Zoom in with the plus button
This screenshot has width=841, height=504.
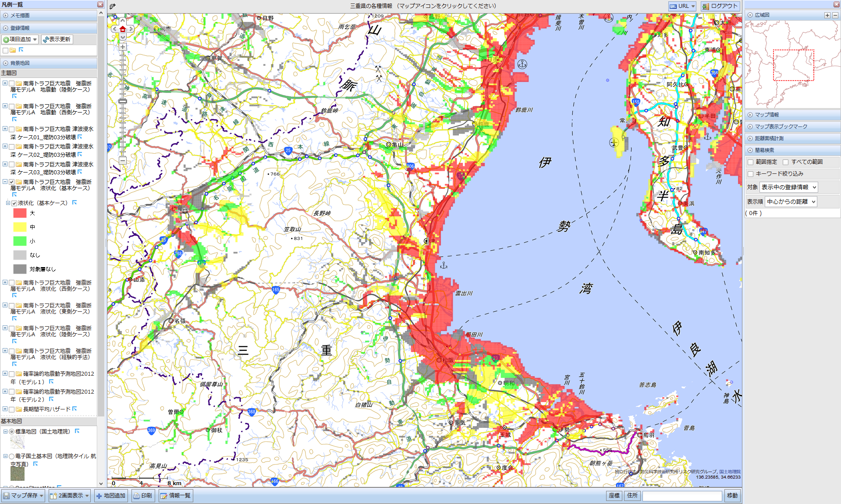click(x=123, y=47)
